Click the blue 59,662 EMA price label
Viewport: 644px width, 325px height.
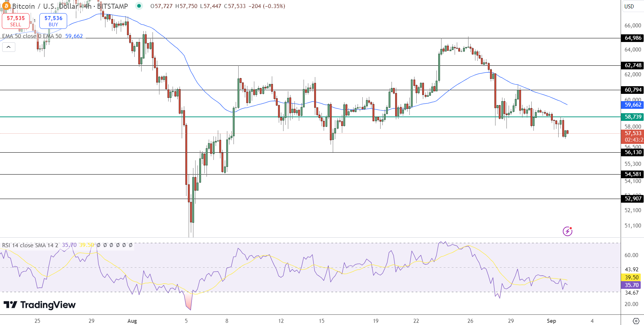pos(632,105)
